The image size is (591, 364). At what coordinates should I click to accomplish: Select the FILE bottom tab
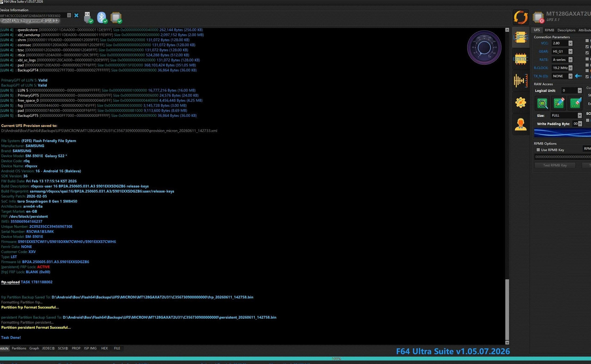[117, 348]
